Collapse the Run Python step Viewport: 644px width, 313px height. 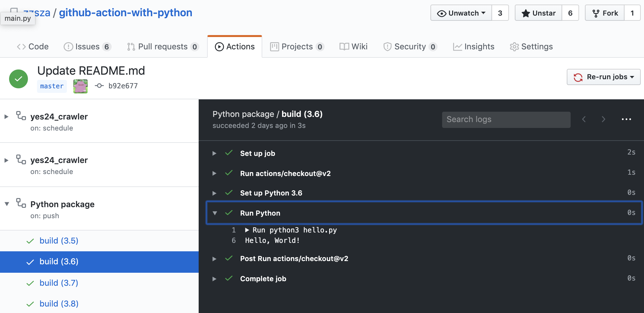(x=215, y=213)
